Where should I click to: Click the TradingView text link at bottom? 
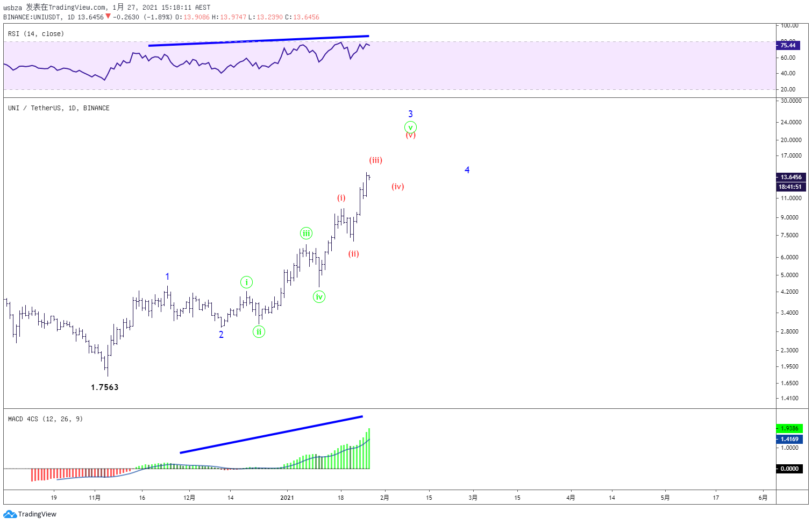click(37, 514)
